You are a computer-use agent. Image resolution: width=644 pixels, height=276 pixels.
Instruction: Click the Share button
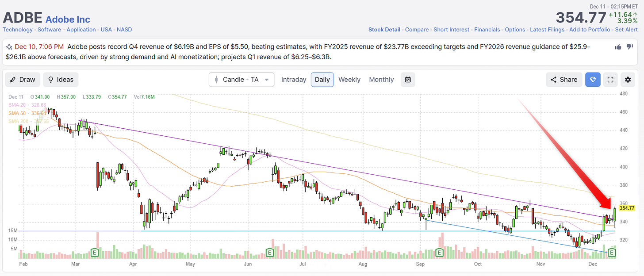click(x=564, y=80)
